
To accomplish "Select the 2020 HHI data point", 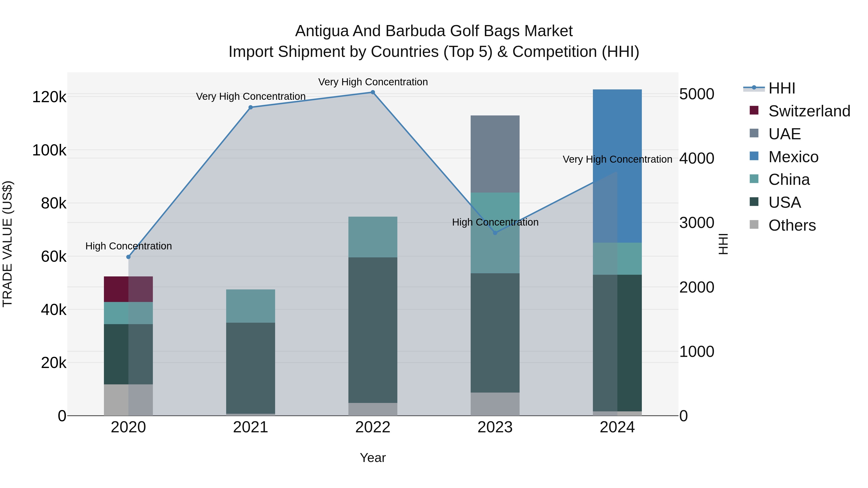I will 128,257.
